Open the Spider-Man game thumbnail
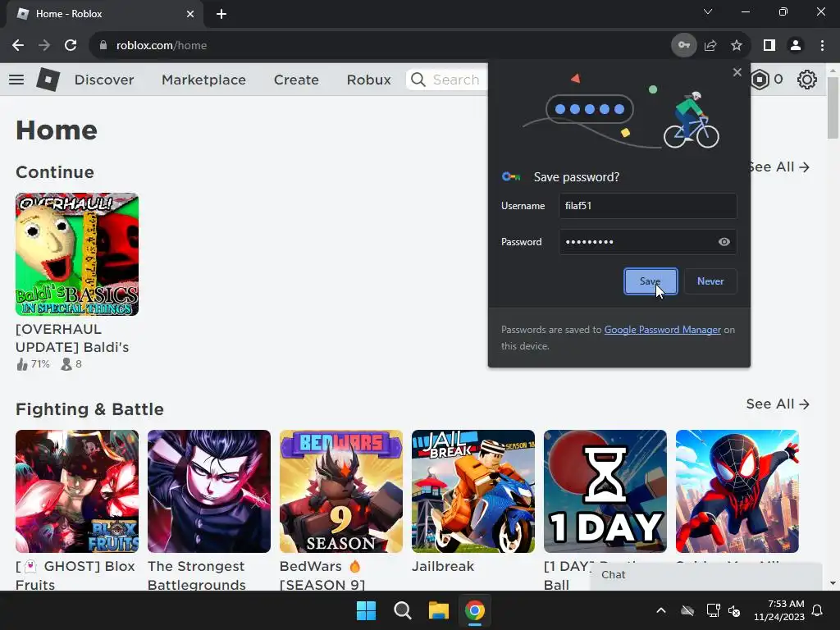This screenshot has height=630, width=840. click(x=737, y=491)
